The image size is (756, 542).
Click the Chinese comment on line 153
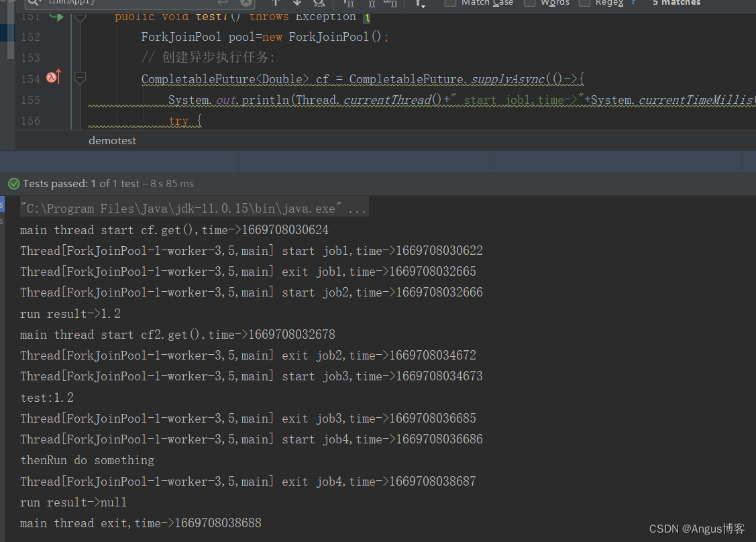[208, 58]
